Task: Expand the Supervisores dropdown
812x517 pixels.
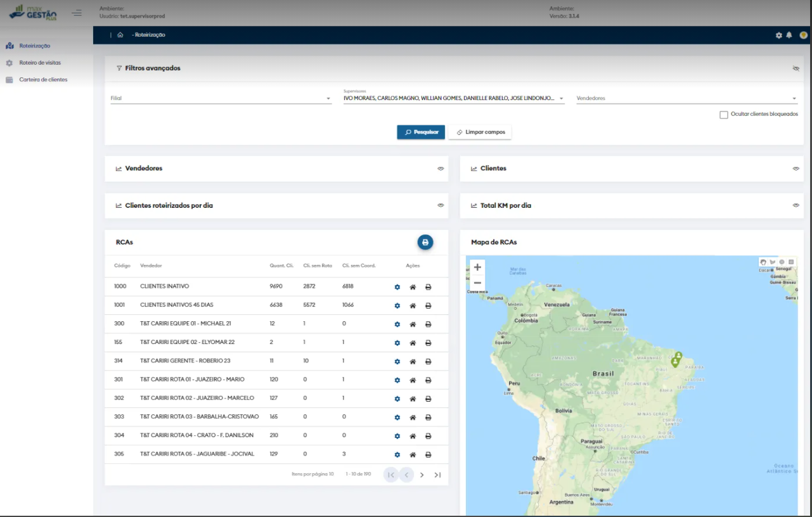Action: 561,99
